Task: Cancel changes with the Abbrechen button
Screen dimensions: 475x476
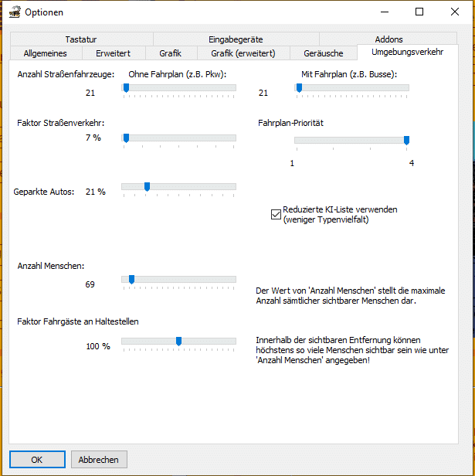Action: click(99, 459)
